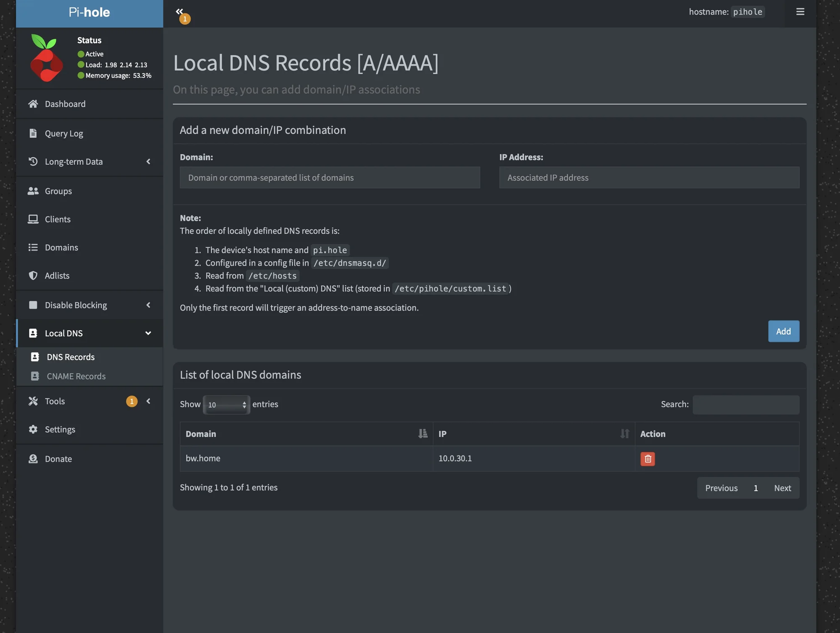Click the CNAME Records address book icon
Viewport: 840px width, 633px height.
point(35,376)
